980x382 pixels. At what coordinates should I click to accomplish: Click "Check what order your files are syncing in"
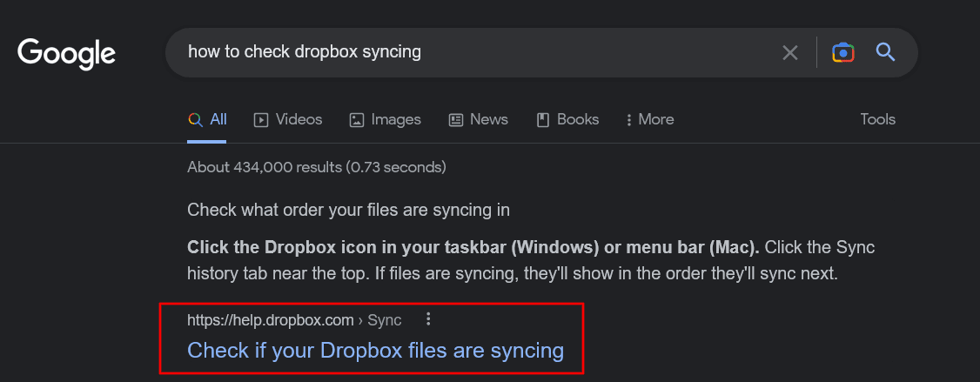click(x=348, y=210)
